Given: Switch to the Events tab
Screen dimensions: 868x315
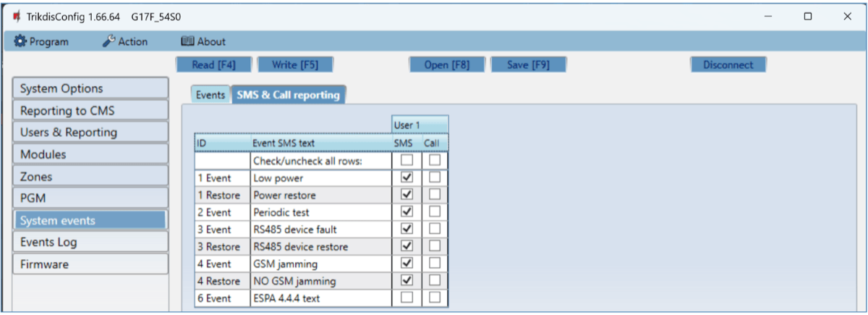Looking at the screenshot, I should (x=210, y=95).
